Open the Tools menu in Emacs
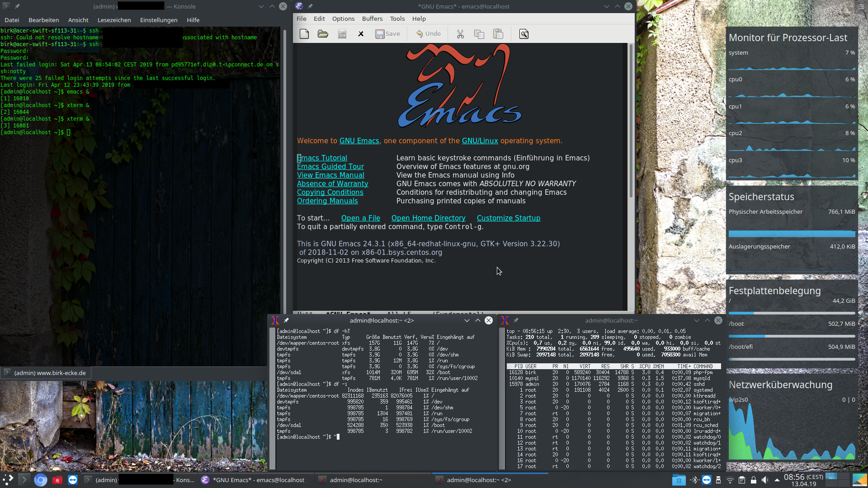The width and height of the screenshot is (868, 488). pos(397,19)
